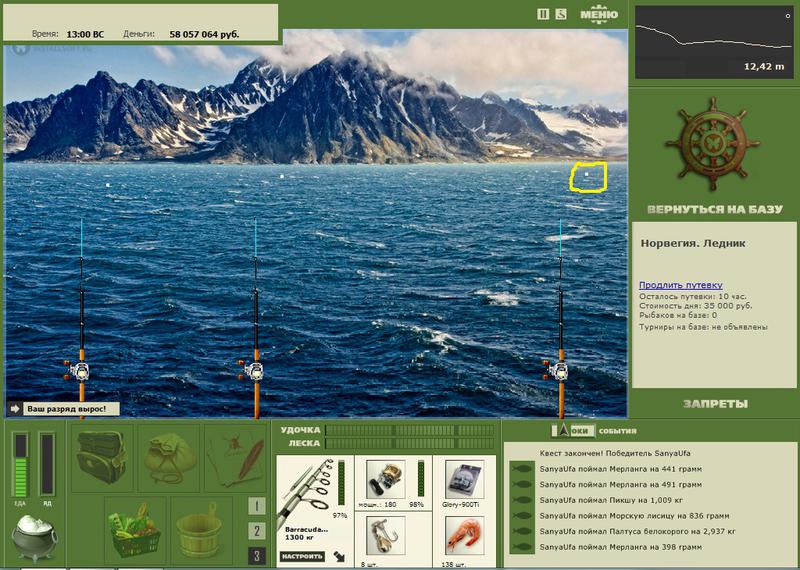This screenshot has height=570, width=800.
Task: Click the reel on the rightmost rod
Action: coord(557,370)
